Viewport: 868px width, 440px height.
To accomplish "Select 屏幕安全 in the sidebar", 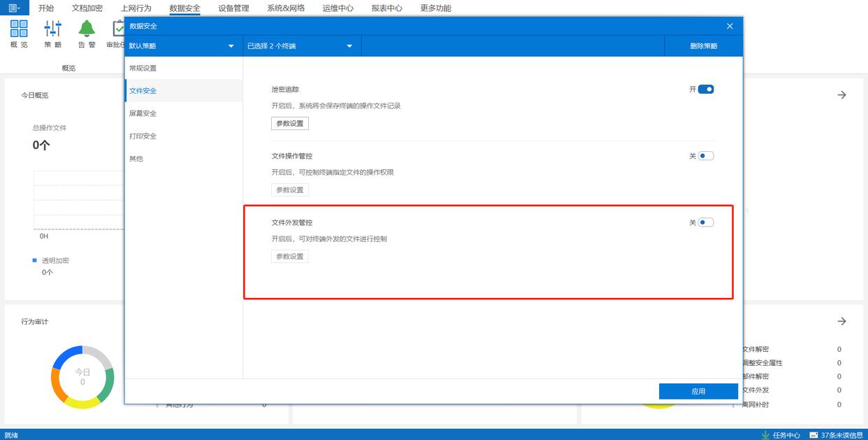I will tap(184, 113).
